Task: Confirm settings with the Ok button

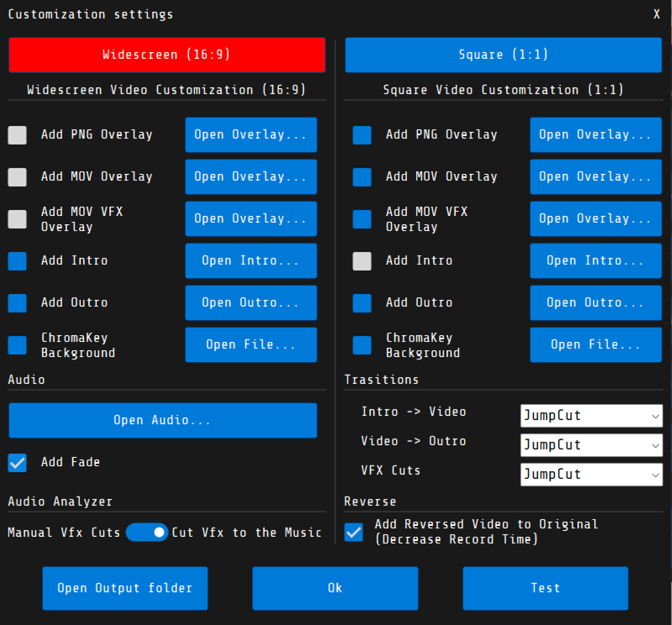Action: pos(335,588)
